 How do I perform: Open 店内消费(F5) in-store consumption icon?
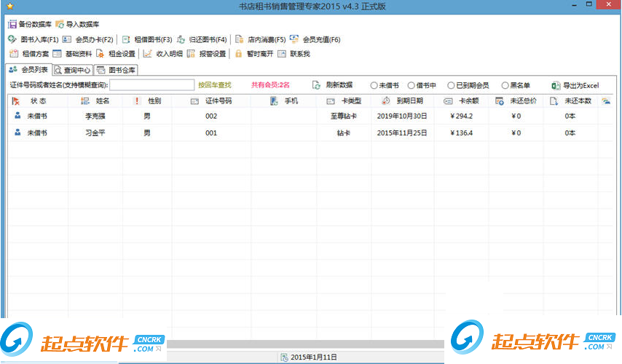[x=239, y=39]
